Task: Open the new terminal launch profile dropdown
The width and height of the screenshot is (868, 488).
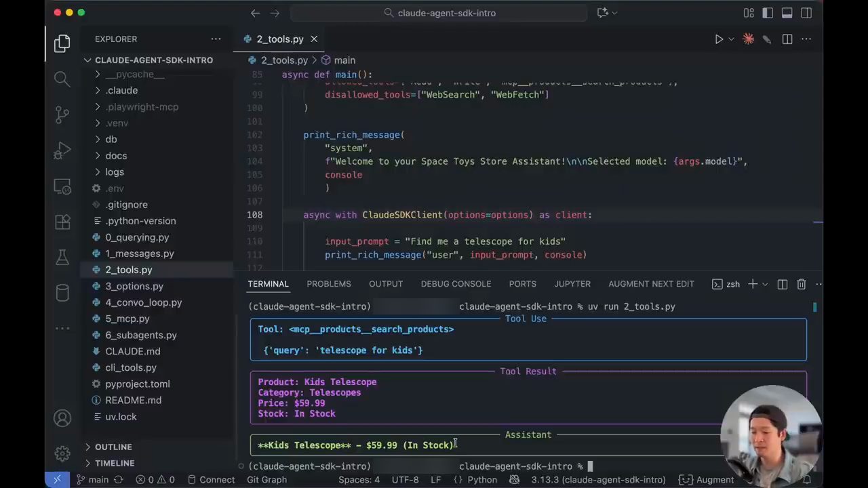Action: click(765, 284)
